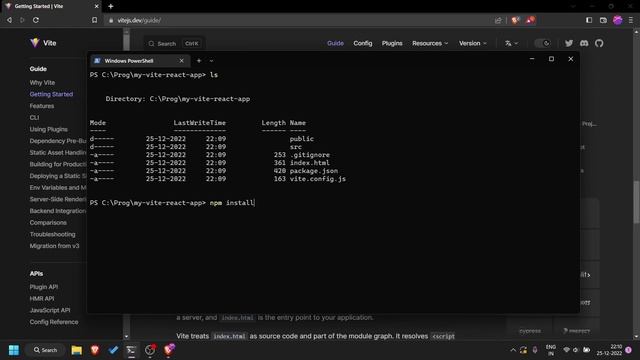Click the npm install command line

coord(232,203)
